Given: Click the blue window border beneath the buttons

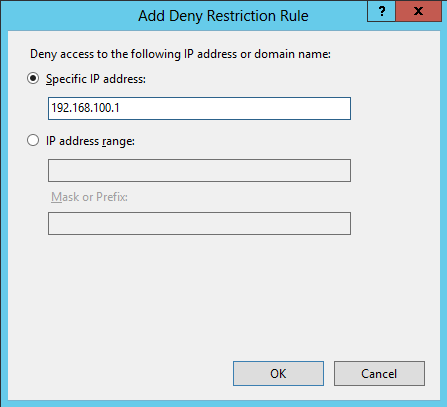Looking at the screenshot, I should coord(223,403).
